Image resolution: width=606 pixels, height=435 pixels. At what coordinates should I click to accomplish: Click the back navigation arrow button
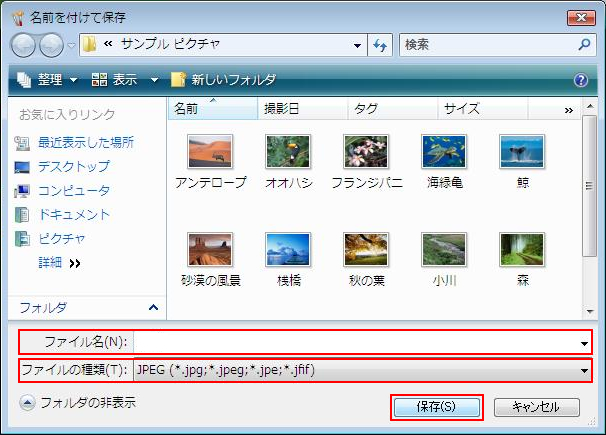coord(24,45)
